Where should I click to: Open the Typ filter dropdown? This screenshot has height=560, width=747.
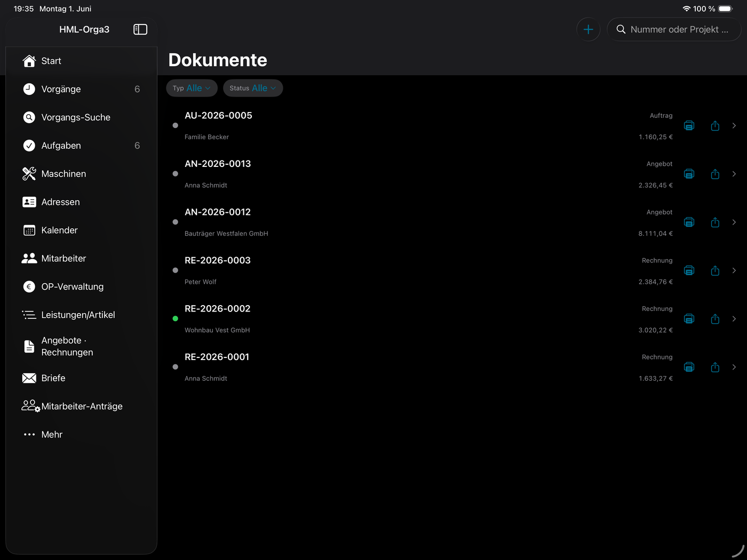[192, 88]
